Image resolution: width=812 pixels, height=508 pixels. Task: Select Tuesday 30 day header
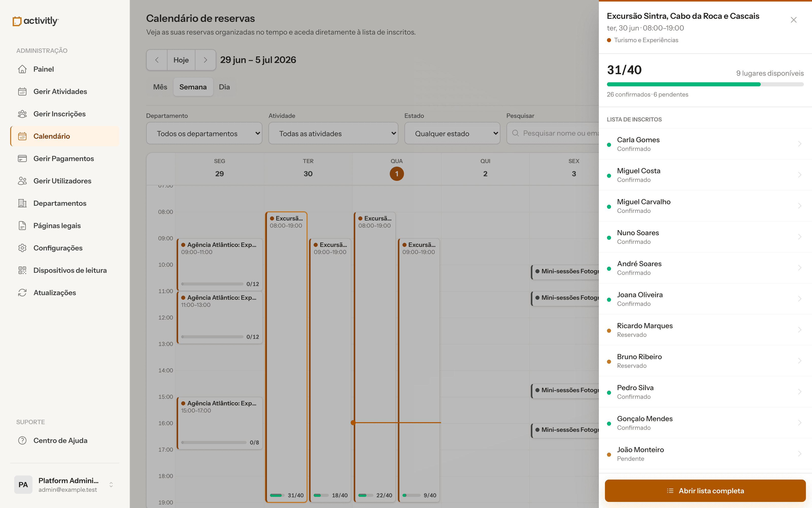tap(308, 169)
